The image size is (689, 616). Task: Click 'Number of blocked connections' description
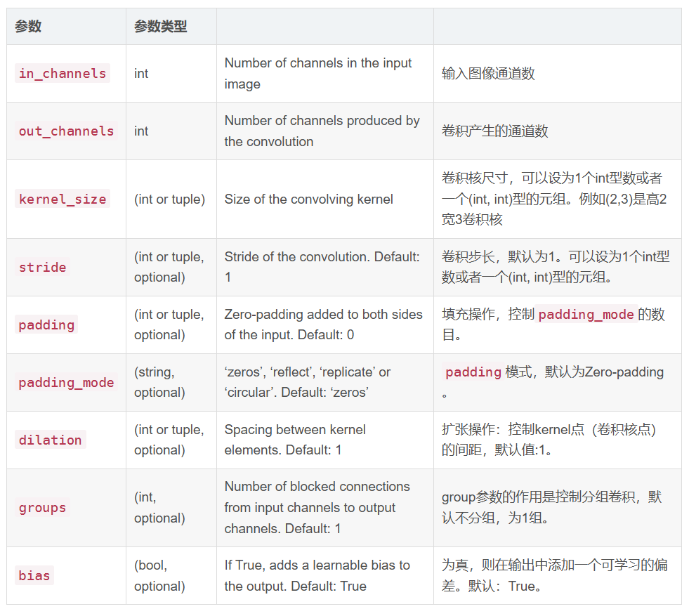tap(317, 507)
